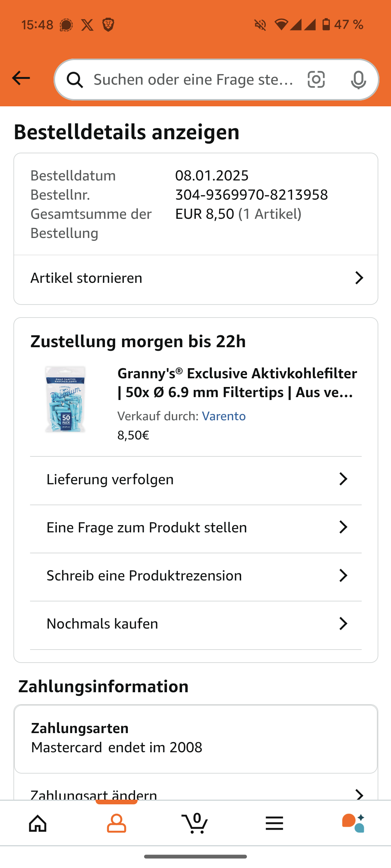Tap the magnifying glass search icon
Viewport: 391px width, 868px height.
pyautogui.click(x=75, y=80)
